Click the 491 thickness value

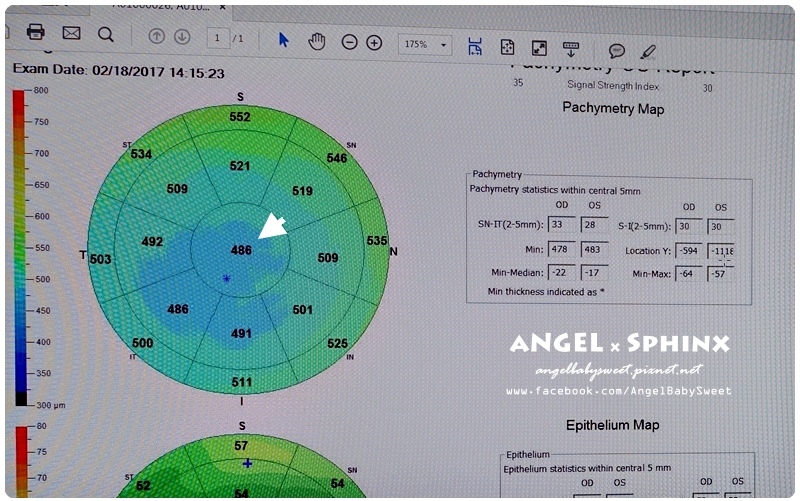241,334
